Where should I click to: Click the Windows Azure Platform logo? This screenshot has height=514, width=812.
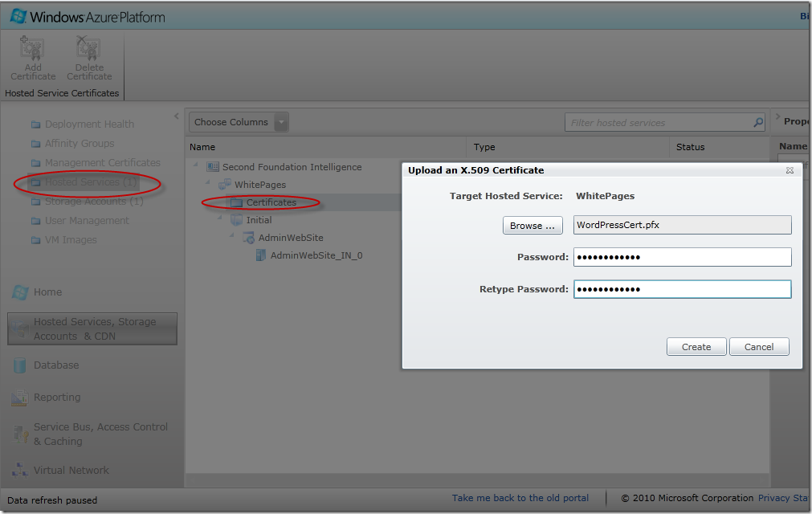[x=88, y=17]
